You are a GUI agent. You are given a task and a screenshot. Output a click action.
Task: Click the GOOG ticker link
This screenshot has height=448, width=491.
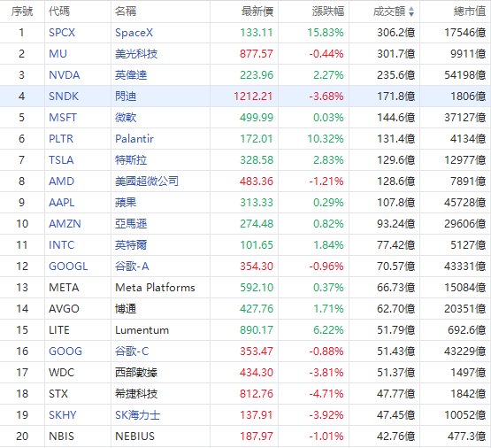(65, 351)
